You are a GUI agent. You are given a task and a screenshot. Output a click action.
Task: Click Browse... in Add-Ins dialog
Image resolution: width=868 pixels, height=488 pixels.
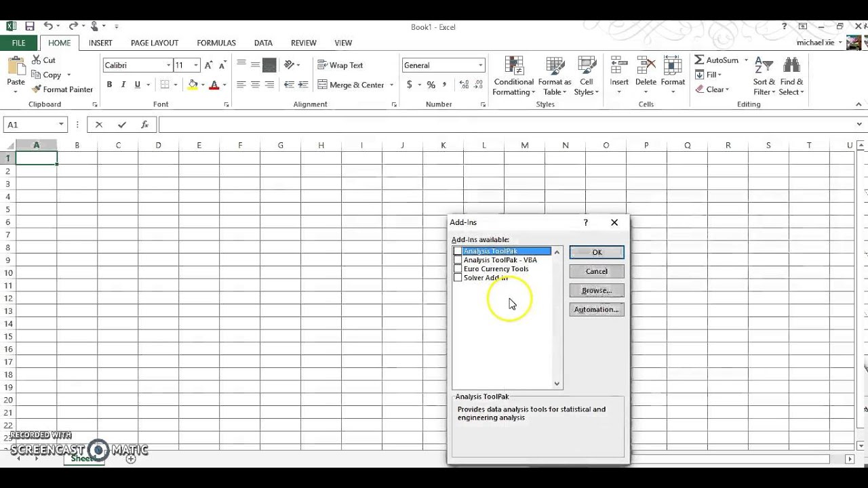[x=597, y=290]
